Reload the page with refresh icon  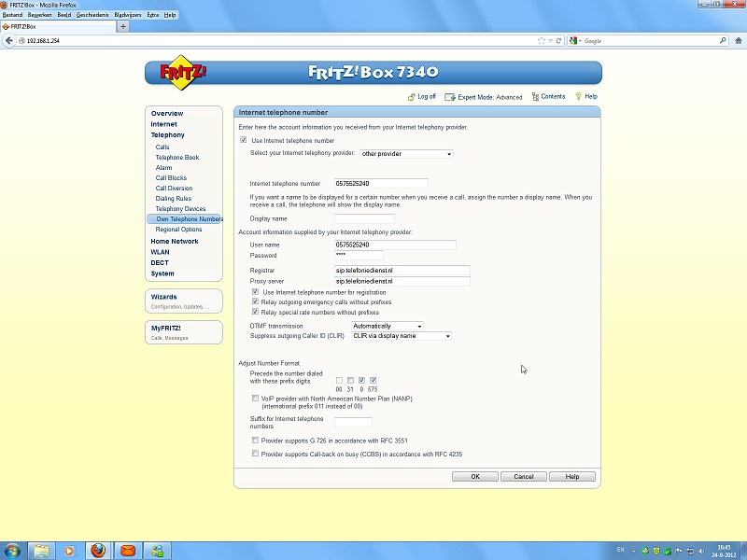coord(558,41)
